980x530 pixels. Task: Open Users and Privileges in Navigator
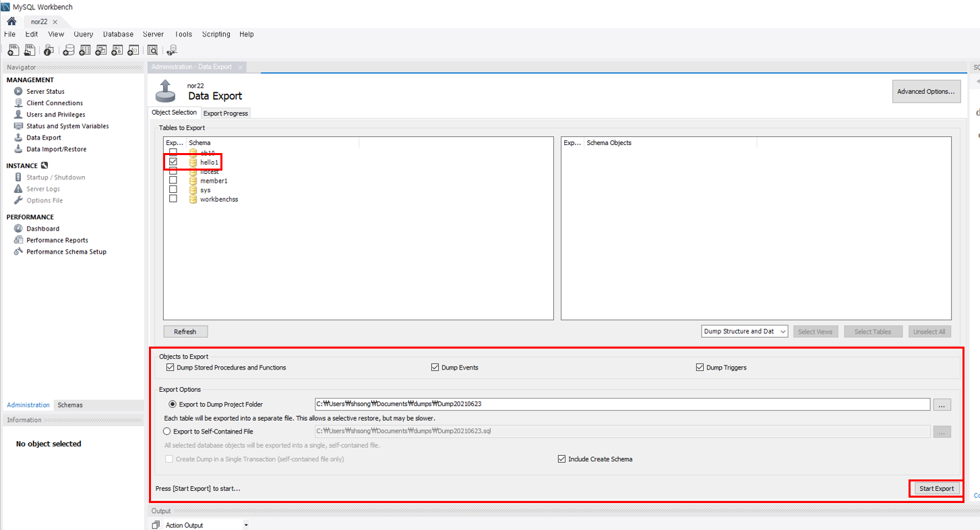click(56, 115)
